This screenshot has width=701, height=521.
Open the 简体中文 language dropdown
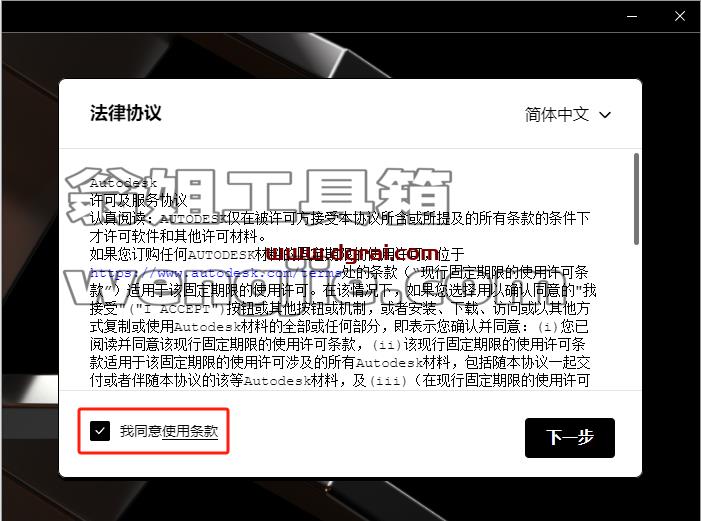click(568, 114)
